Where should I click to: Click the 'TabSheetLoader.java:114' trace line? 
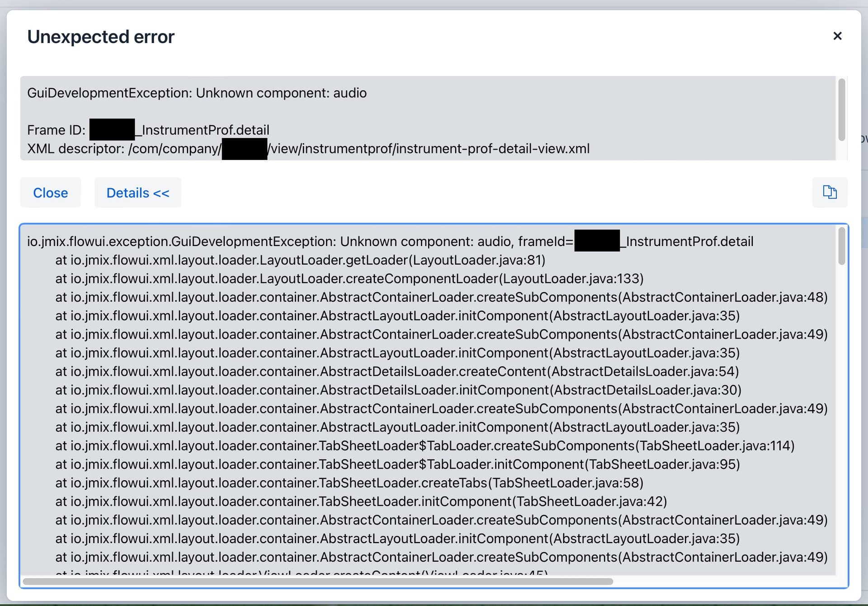(425, 446)
